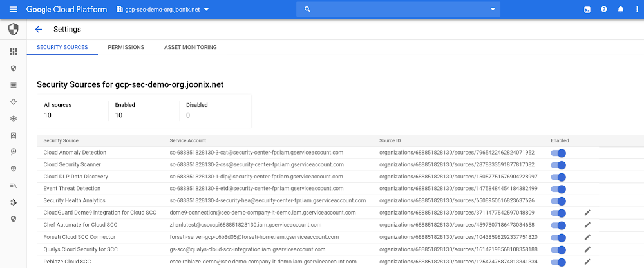Viewport: 644px width, 268px height.
Task: Open the three-dot more options menu
Action: coord(637,9)
